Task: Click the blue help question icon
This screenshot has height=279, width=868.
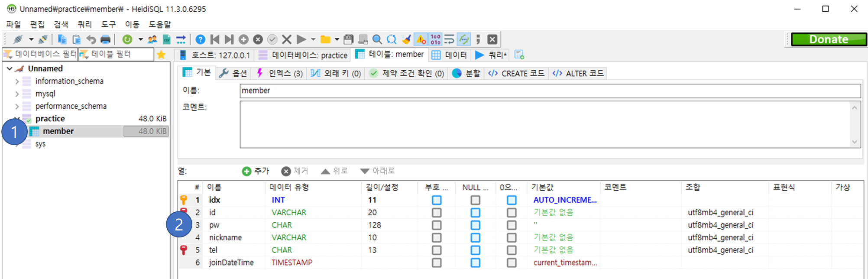Action: (x=200, y=39)
